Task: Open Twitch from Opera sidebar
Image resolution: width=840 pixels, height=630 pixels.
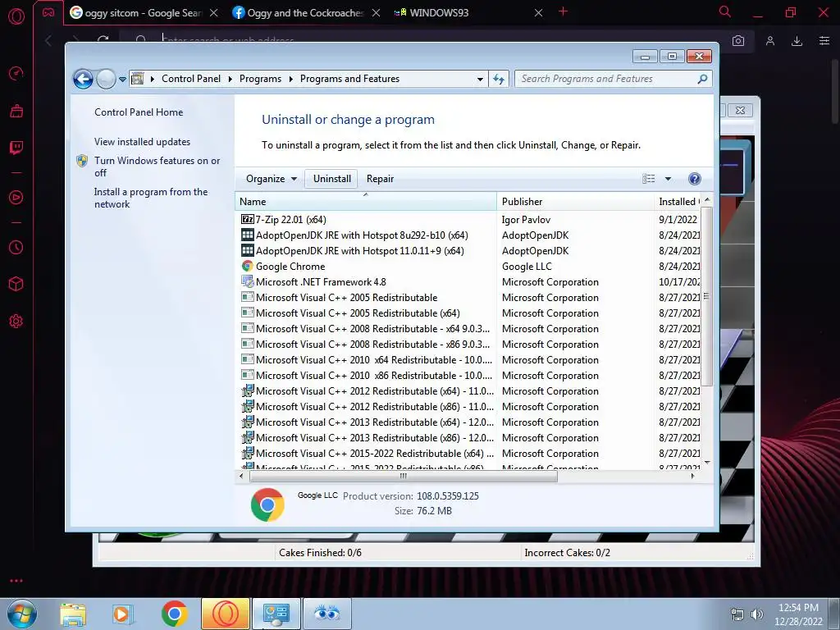Action: pos(16,148)
